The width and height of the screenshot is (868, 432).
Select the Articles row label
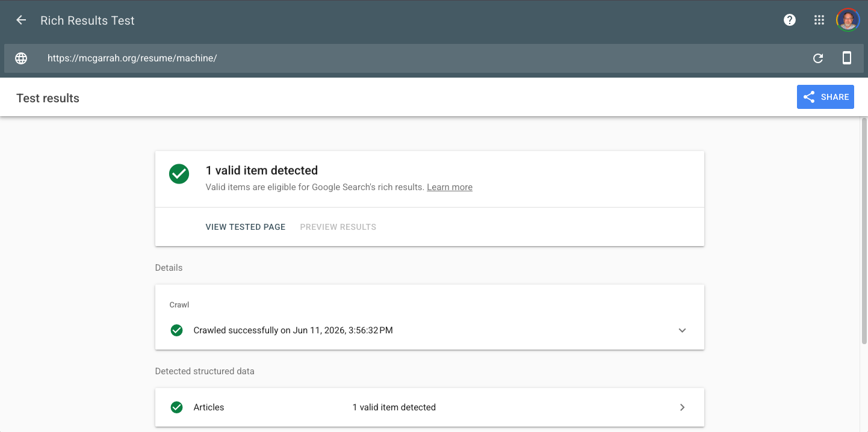point(209,407)
